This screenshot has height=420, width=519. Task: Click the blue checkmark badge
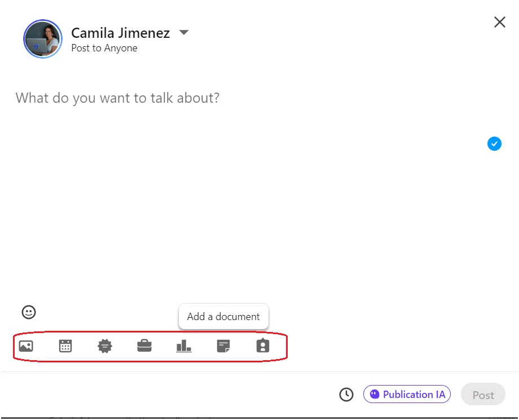point(494,144)
